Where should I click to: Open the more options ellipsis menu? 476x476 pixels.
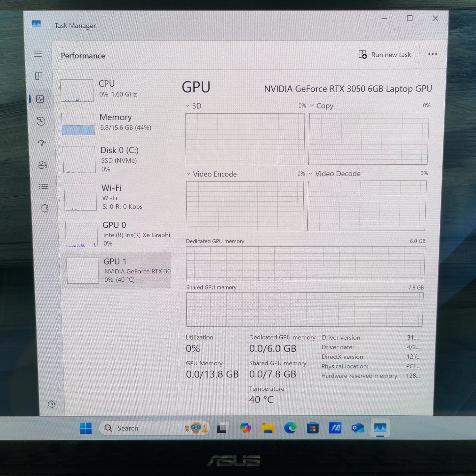tap(433, 54)
